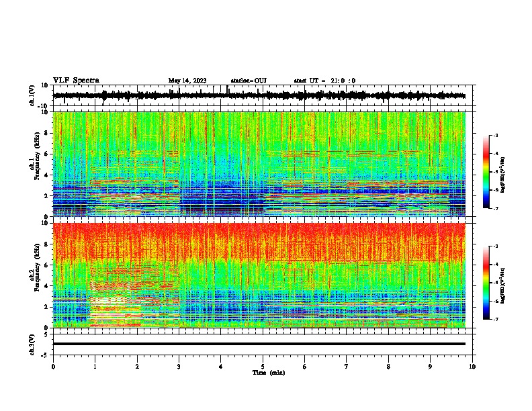Click the ch.1 colorbar 'log(PSD)' label
Viewport: 532px width, 411px height.
click(502, 175)
